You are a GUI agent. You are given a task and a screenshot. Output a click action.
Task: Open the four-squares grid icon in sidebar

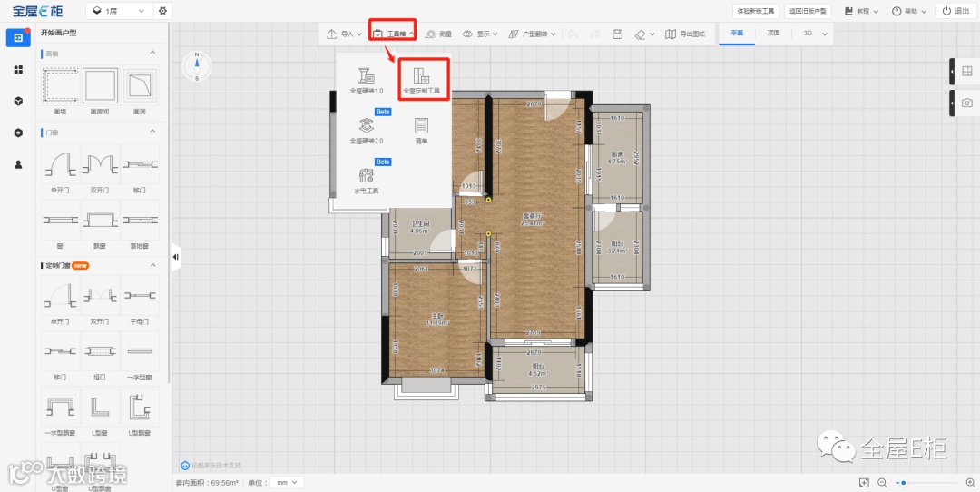click(x=18, y=69)
